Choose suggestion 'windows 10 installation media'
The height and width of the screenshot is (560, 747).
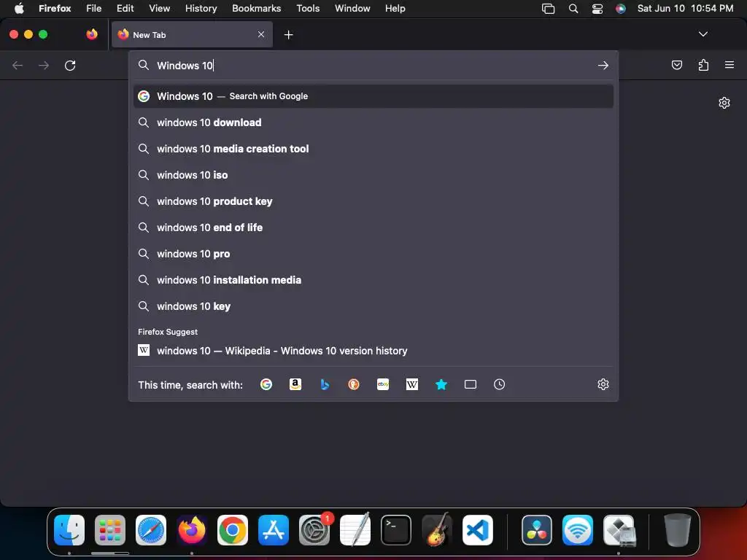[x=373, y=279]
